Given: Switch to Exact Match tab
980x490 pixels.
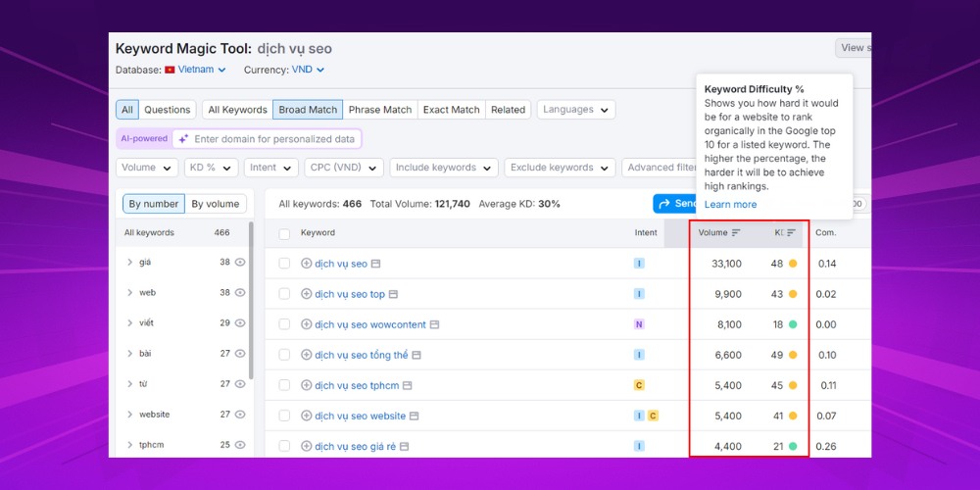Looking at the screenshot, I should pos(451,110).
